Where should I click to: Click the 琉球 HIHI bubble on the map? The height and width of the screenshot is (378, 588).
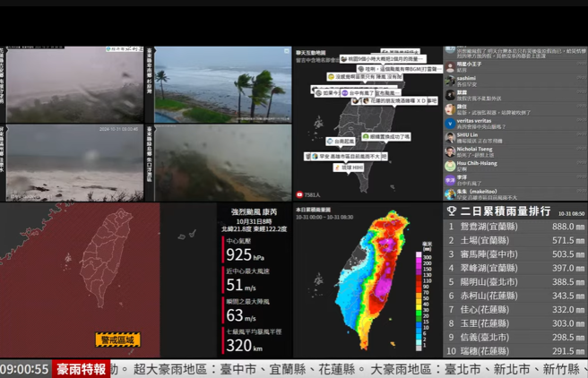coord(349,168)
